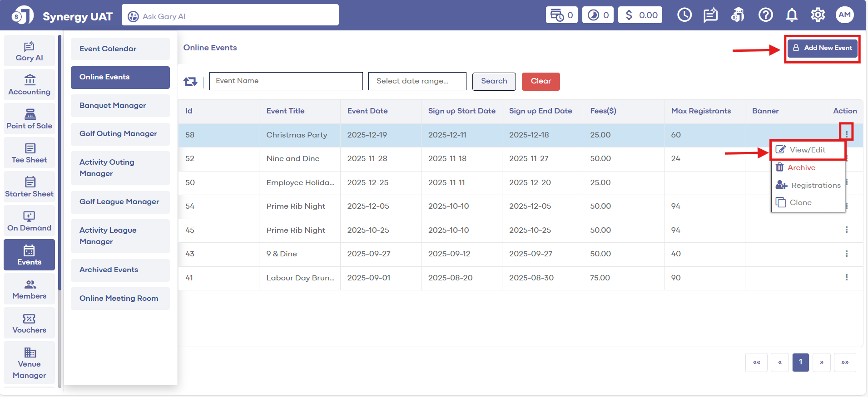Viewport: 868px width, 397px height.
Task: Open the clock icon in header
Action: pyautogui.click(x=684, y=15)
